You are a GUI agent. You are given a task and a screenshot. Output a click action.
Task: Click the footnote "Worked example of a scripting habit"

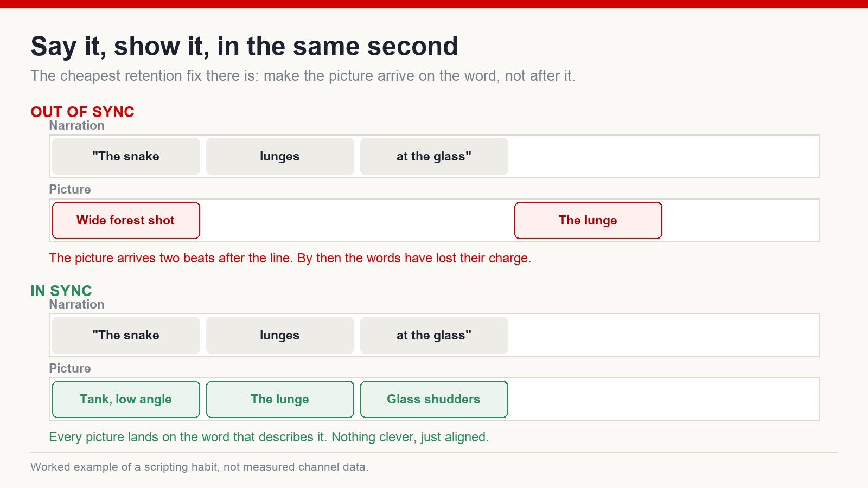199,467
